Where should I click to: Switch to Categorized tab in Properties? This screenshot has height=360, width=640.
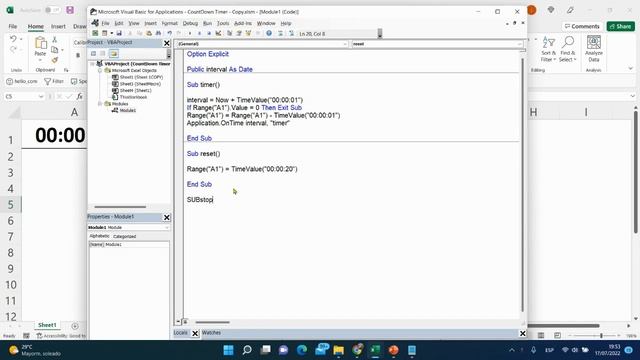pos(124,236)
